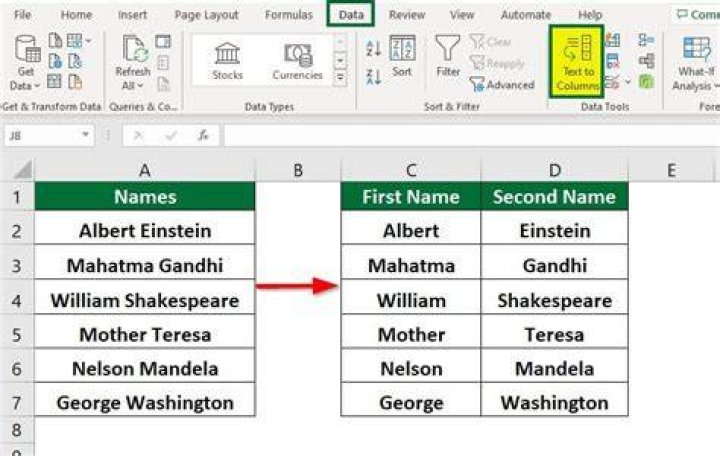The image size is (720, 456).
Task: Open the Page Layout tab
Action: coord(207,15)
